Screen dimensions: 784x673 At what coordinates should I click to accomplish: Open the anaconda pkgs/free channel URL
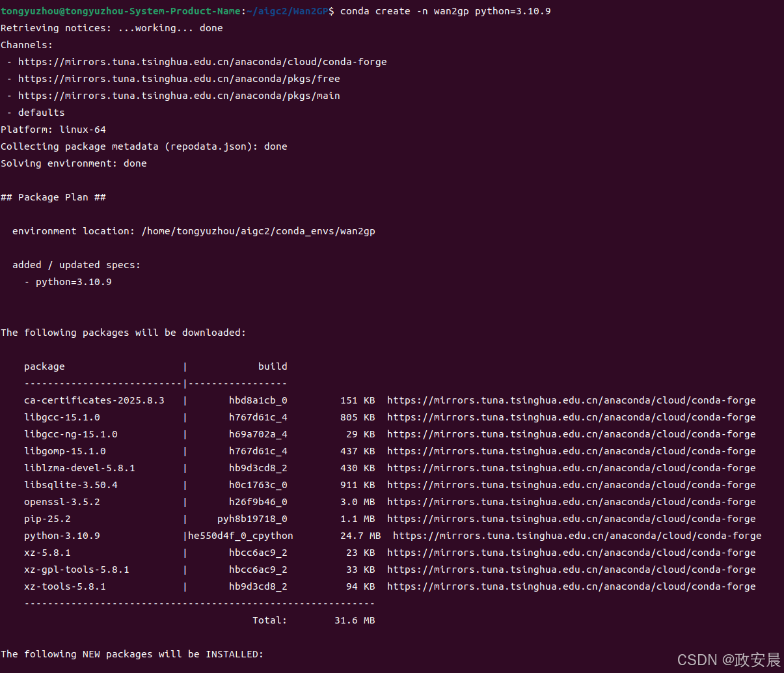click(179, 79)
